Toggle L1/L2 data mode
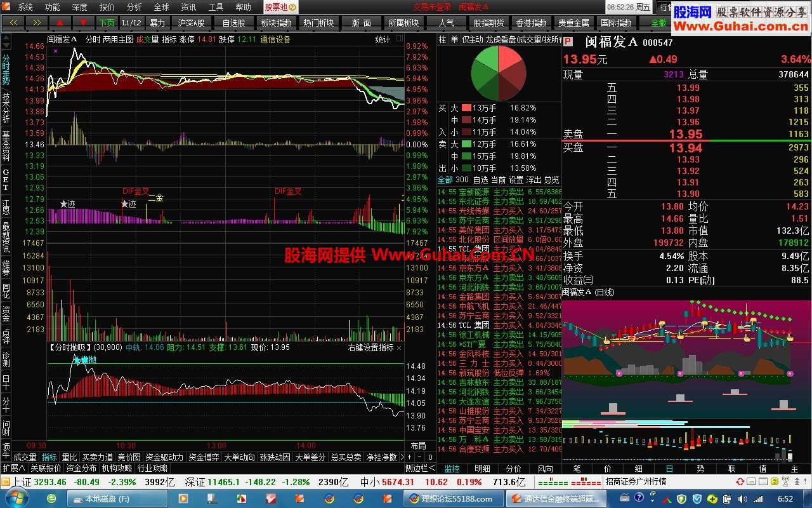The width and height of the screenshot is (812, 508). click(x=131, y=23)
